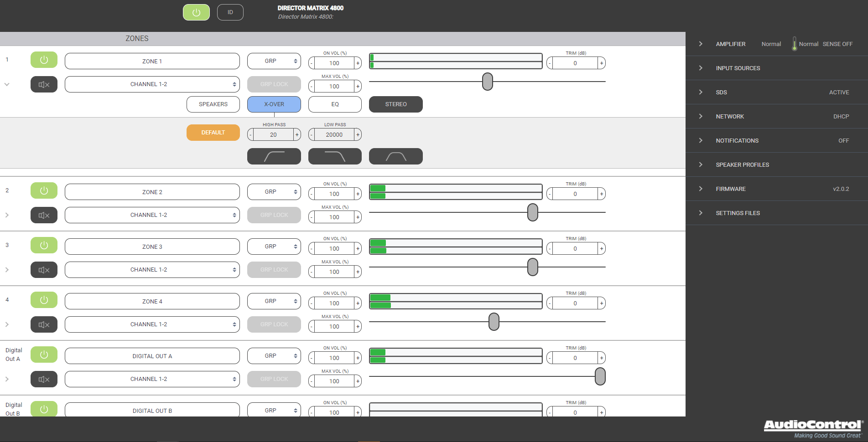868x442 pixels.
Task: Switch to the EQ tab in Zone 1
Action: [x=335, y=104]
